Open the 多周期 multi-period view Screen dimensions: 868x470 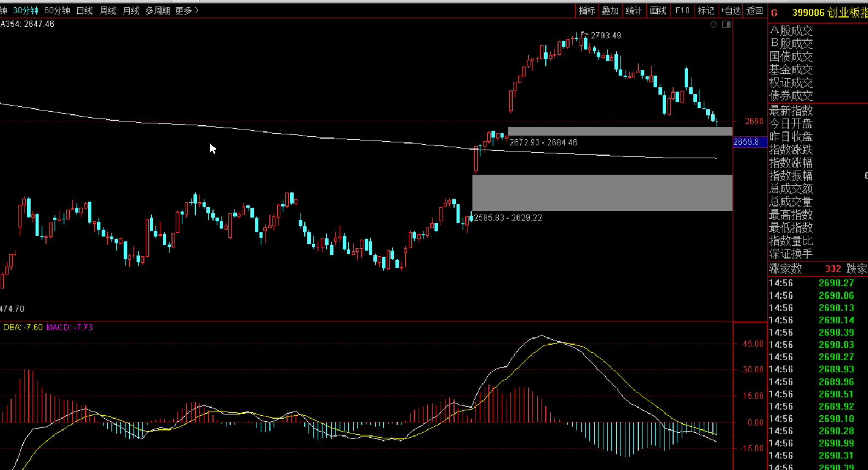point(157,10)
